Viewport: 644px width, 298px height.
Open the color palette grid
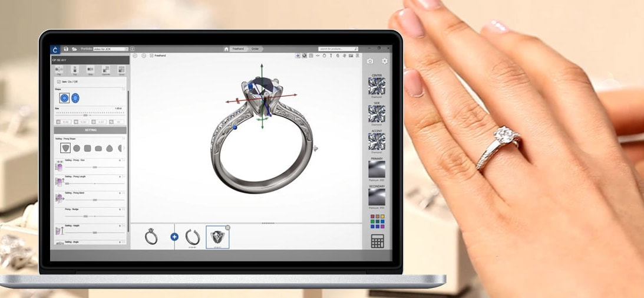(x=377, y=221)
